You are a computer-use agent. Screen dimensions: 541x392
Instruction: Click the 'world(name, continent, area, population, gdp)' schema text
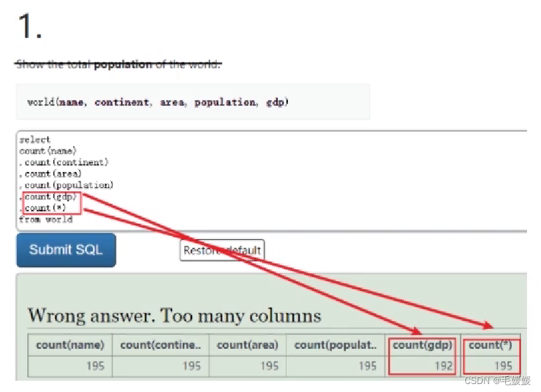[158, 102]
